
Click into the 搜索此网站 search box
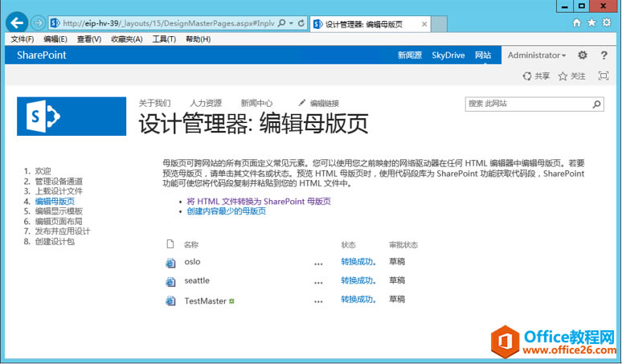pyautogui.click(x=529, y=104)
